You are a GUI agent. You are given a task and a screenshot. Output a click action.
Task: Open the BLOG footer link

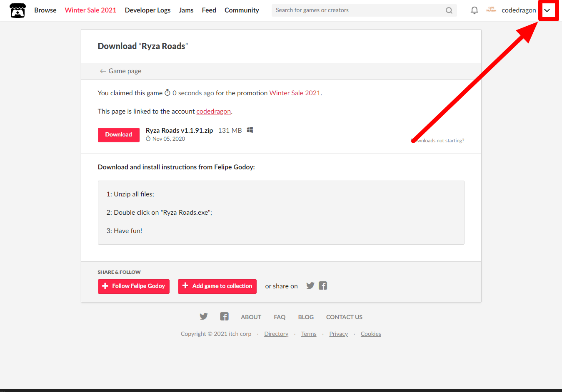[x=306, y=317]
